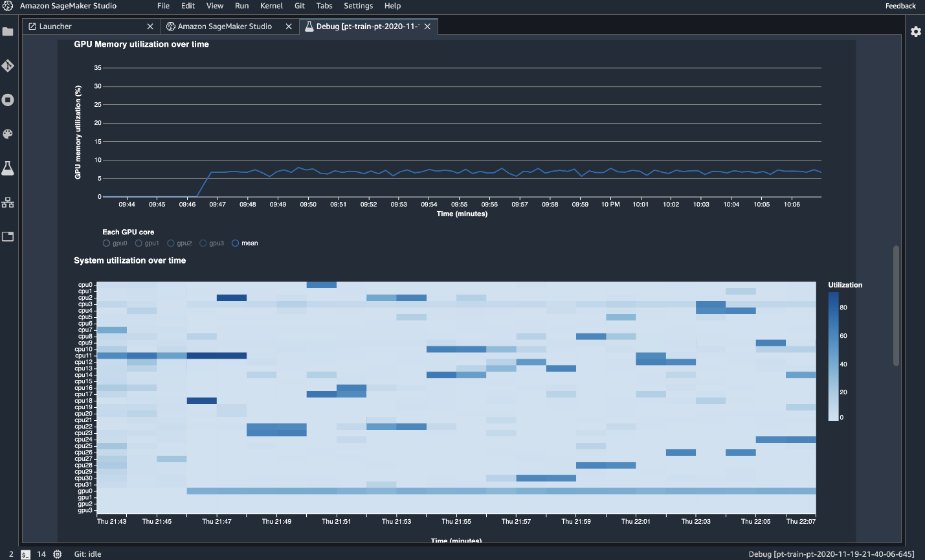
Task: Open the Settings menu in menu bar
Action: pos(358,6)
